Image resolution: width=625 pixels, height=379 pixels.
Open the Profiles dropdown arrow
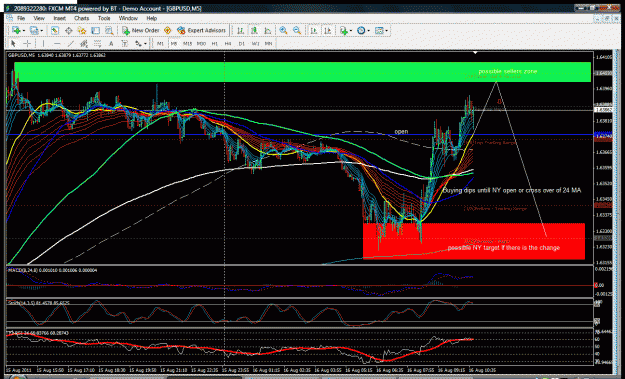point(41,31)
